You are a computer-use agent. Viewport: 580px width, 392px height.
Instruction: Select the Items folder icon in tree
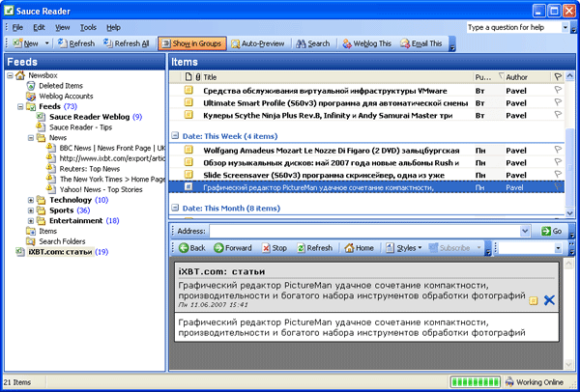[30, 231]
